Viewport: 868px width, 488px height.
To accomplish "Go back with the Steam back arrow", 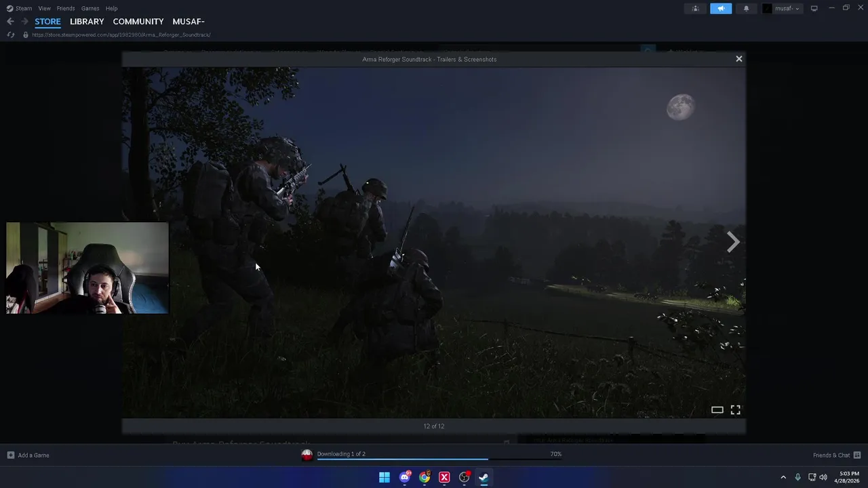I will click(x=10, y=22).
